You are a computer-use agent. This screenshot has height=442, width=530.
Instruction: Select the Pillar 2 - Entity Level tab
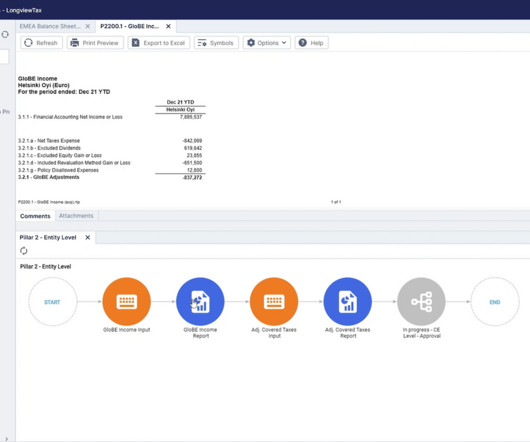48,238
